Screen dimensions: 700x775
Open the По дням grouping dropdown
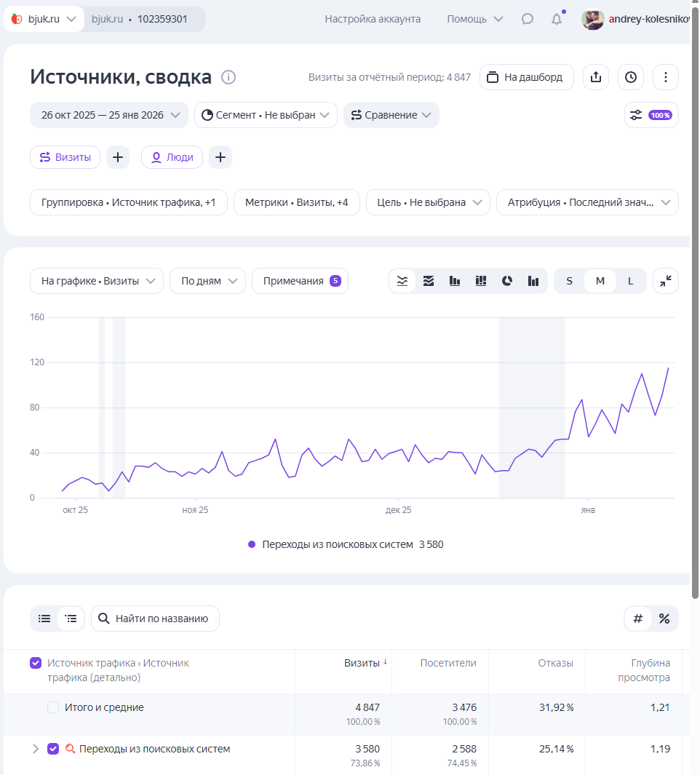[207, 281]
